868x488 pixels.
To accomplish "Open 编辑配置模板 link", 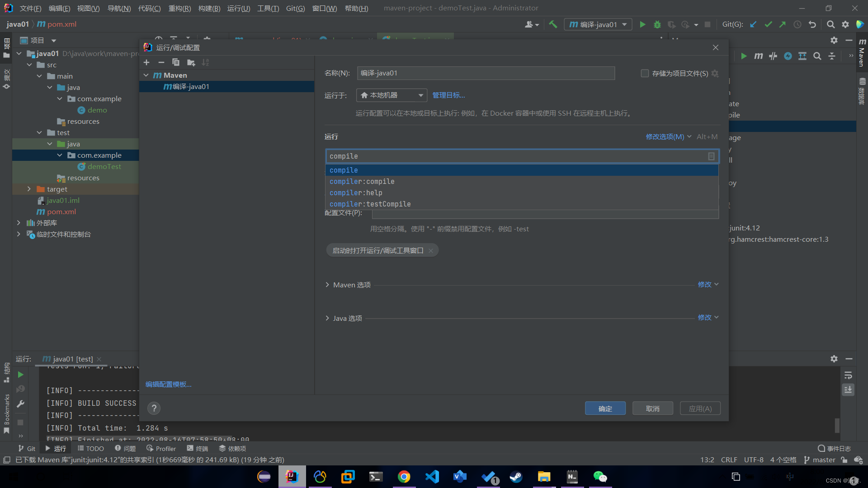I will (168, 384).
